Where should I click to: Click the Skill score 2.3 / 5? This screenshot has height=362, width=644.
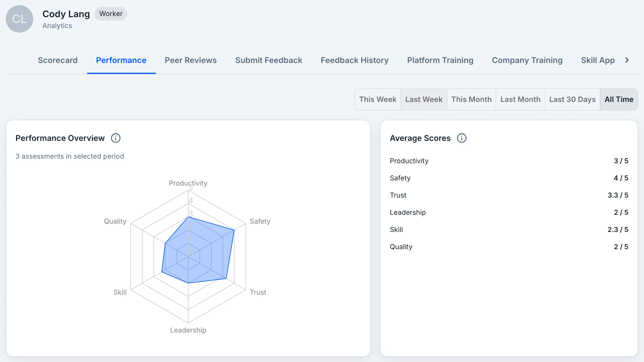(x=618, y=230)
